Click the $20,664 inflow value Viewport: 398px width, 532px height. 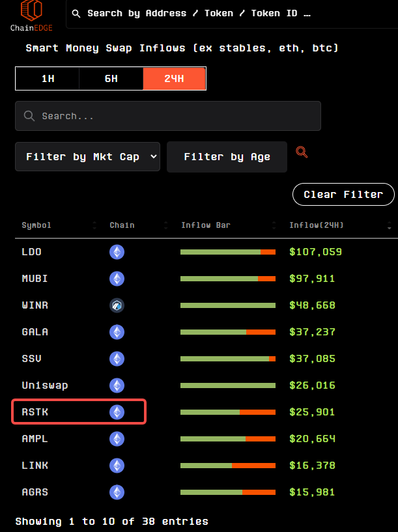point(312,439)
